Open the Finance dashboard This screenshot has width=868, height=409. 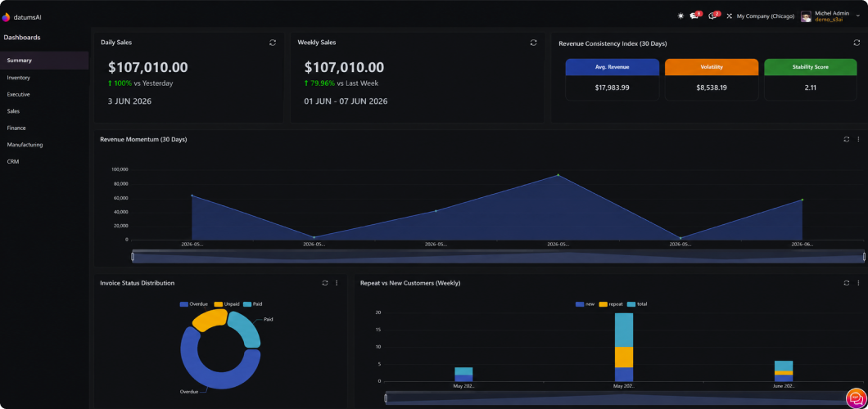44,128
